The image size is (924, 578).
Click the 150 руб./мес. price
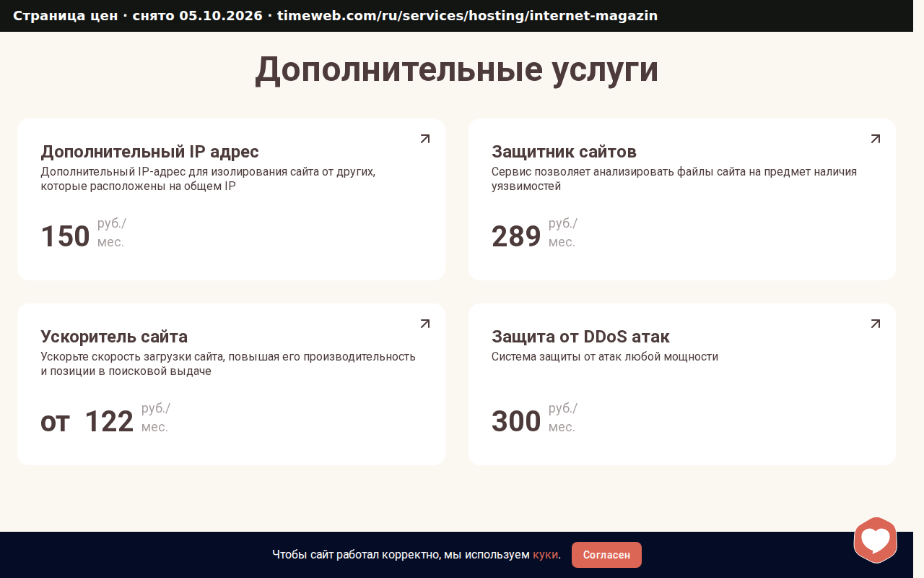84,233
